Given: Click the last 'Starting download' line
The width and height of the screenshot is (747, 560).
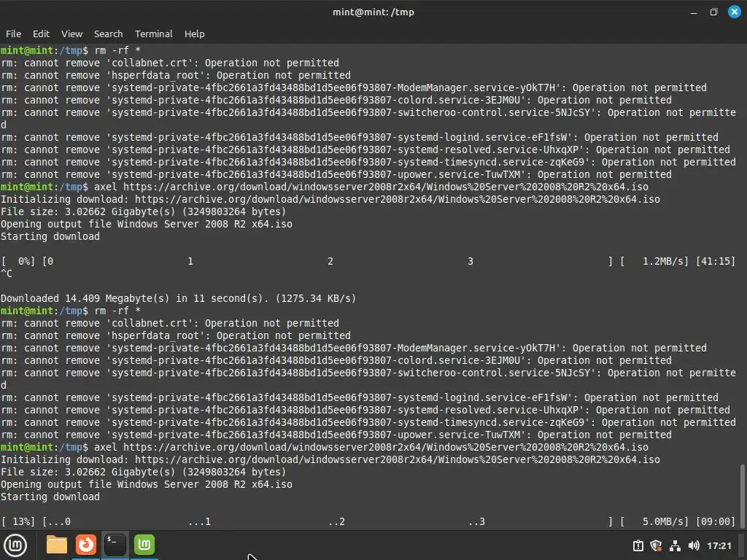Looking at the screenshot, I should point(50,497).
